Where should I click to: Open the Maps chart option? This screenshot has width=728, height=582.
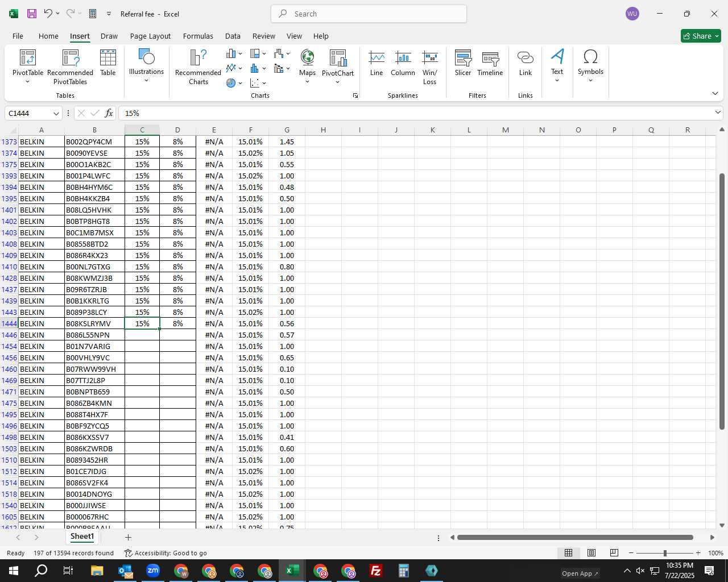(307, 66)
